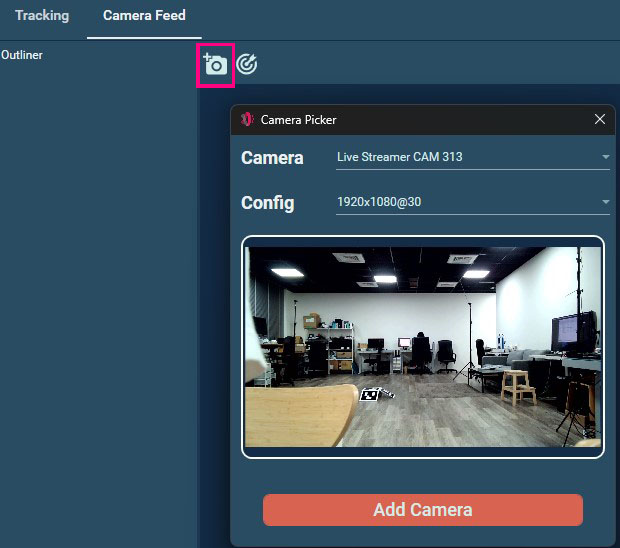
Task: Click the Config dropdown arrow
Action: [x=605, y=202]
